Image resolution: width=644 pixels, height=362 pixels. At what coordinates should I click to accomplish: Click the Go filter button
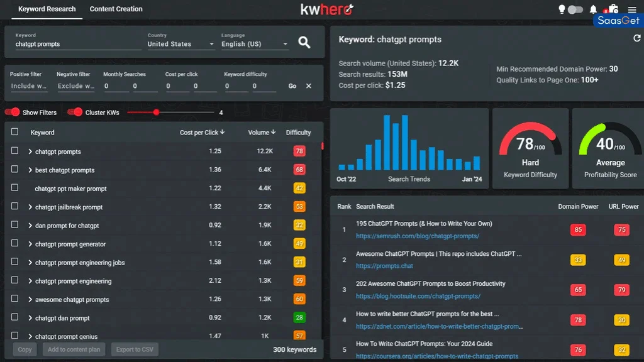(292, 85)
